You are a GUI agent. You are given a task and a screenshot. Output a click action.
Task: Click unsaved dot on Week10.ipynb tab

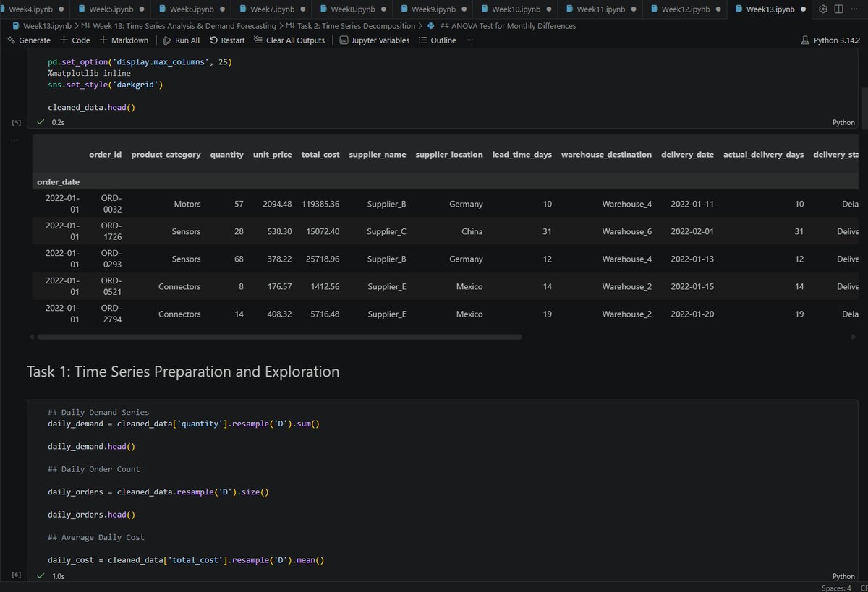tap(549, 9)
